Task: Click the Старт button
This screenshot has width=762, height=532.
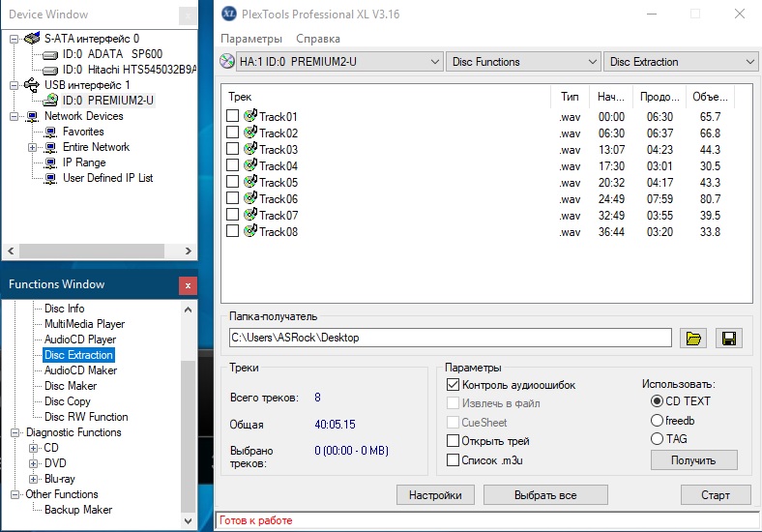Action: point(716,495)
